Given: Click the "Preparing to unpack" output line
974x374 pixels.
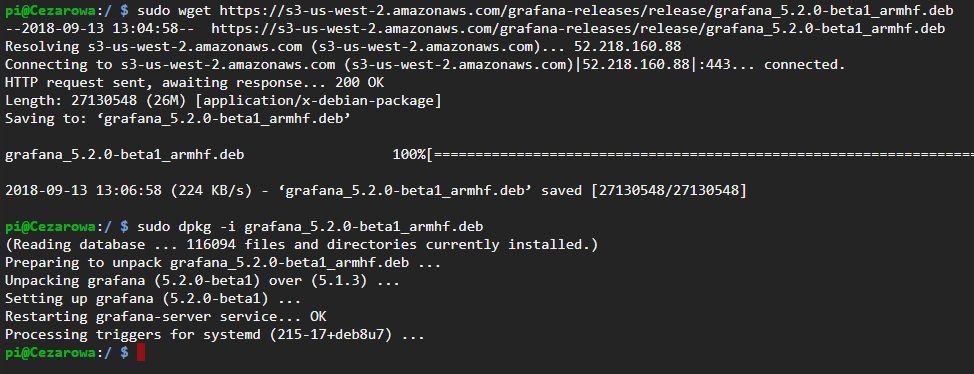Looking at the screenshot, I should point(223,263).
